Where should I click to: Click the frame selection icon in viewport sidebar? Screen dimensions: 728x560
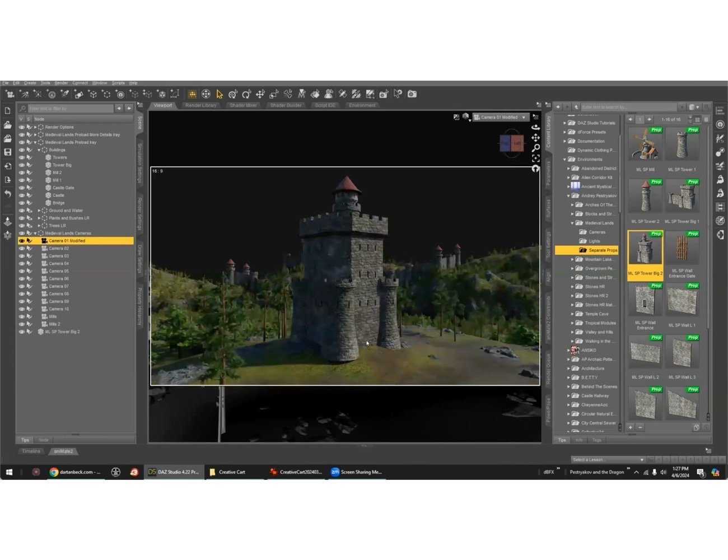coord(535,158)
